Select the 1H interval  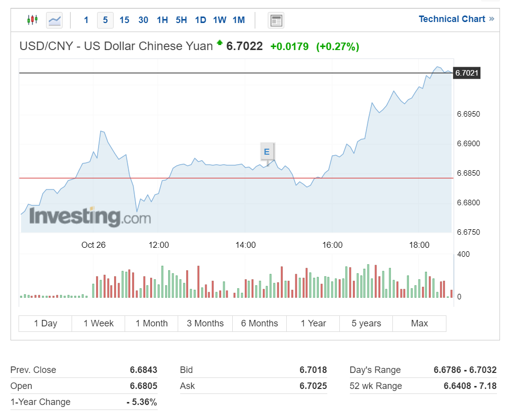click(x=162, y=20)
